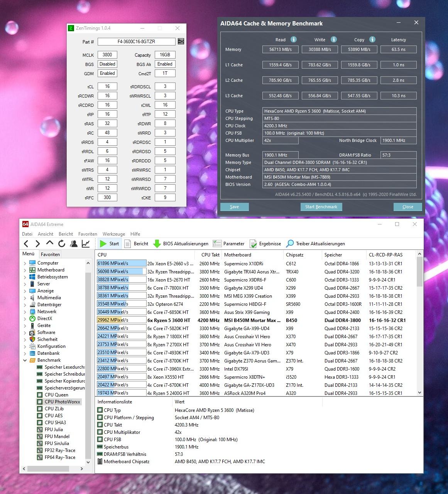This screenshot has height=494, width=448.
Task: Click Save in AIDA64 benchmark window
Action: point(234,207)
